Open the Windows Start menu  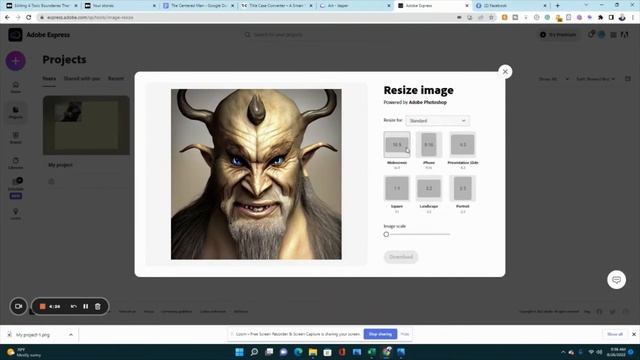click(x=240, y=352)
